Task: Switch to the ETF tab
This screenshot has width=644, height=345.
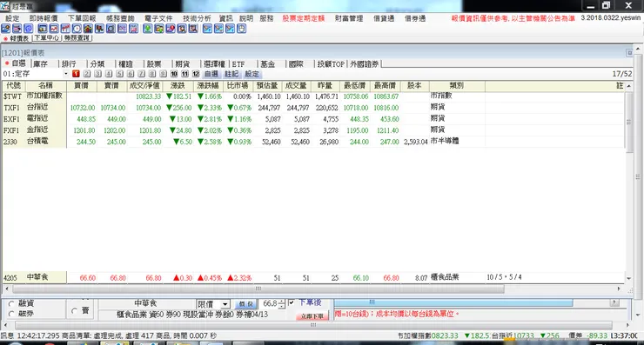Action: click(x=238, y=64)
